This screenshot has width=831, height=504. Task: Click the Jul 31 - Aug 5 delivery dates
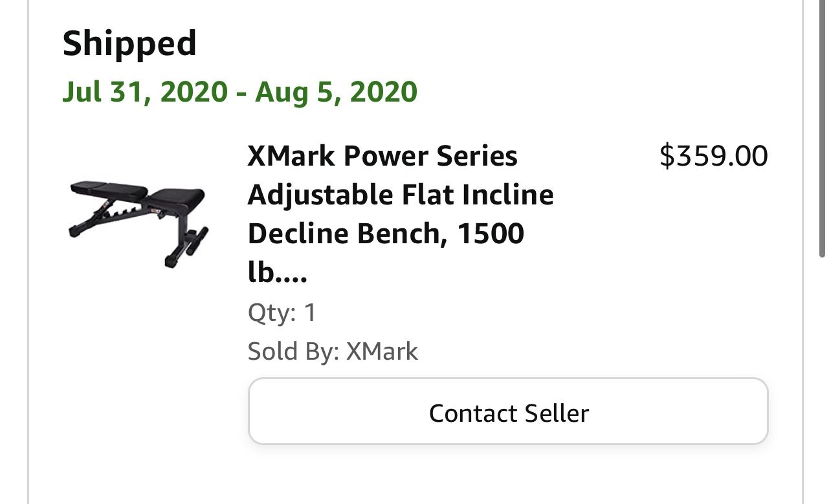(240, 91)
